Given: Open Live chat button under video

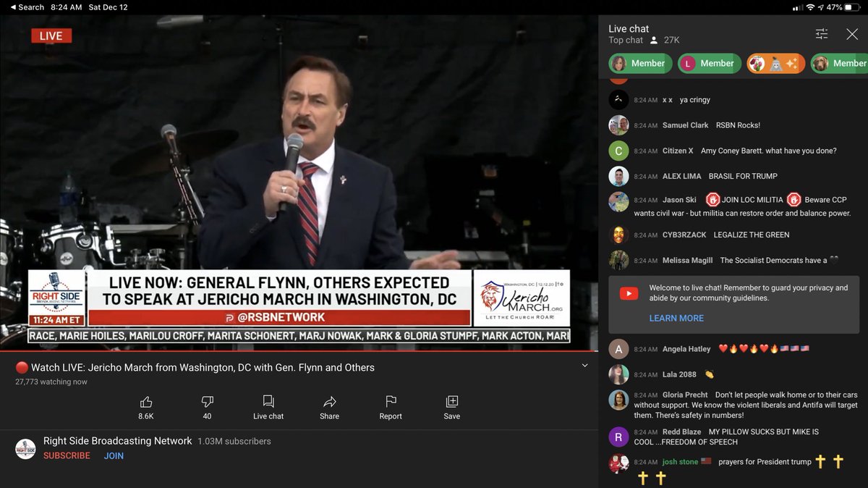Looking at the screenshot, I should pos(268,407).
